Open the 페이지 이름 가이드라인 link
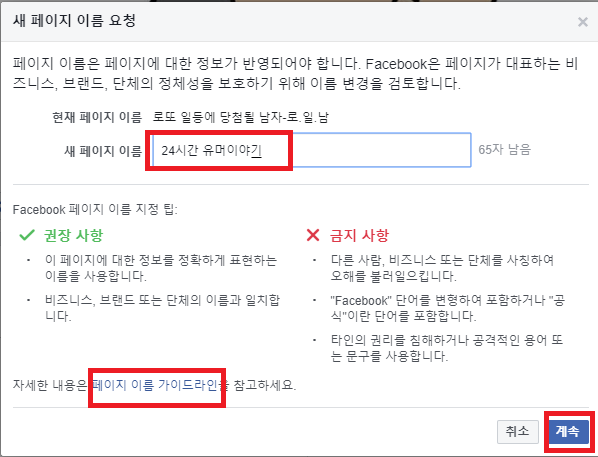The image size is (598, 457). point(156,385)
